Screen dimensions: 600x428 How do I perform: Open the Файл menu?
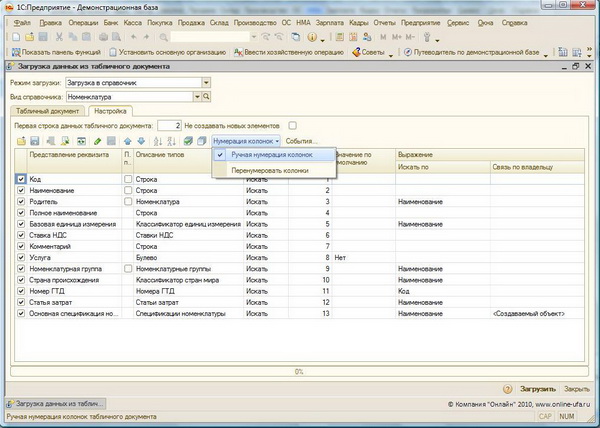[x=22, y=23]
